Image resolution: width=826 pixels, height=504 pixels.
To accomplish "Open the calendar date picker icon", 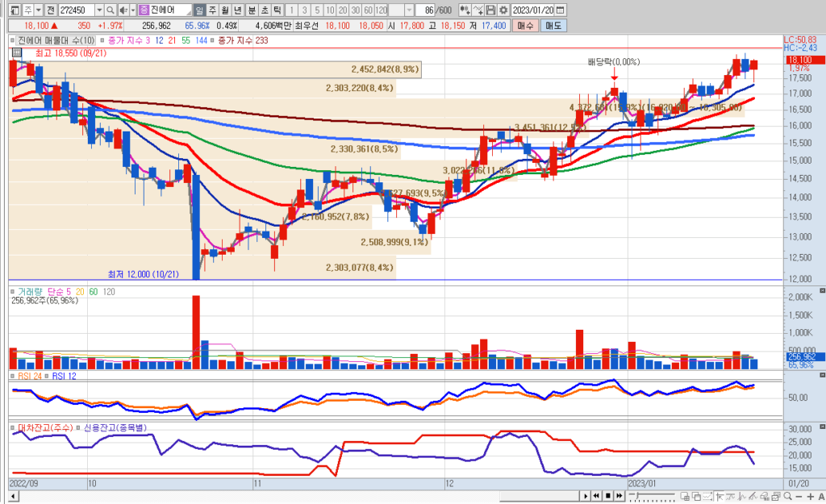I will (561, 10).
